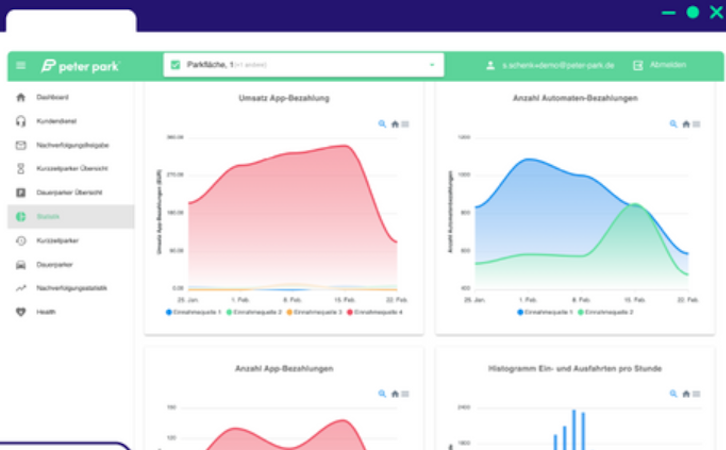Click the Dauerparker Übersicht parking icon
726x450 pixels.
(21, 193)
